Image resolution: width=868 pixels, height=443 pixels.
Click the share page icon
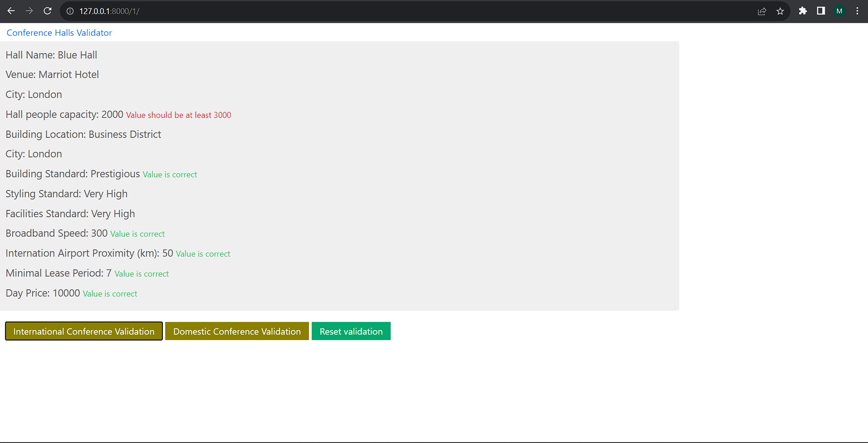coord(762,11)
